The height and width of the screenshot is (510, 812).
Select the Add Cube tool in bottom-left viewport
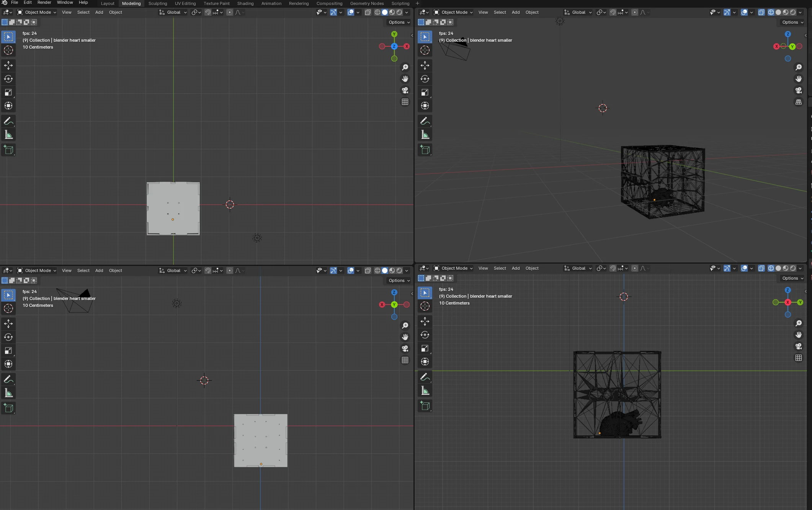(x=8, y=408)
